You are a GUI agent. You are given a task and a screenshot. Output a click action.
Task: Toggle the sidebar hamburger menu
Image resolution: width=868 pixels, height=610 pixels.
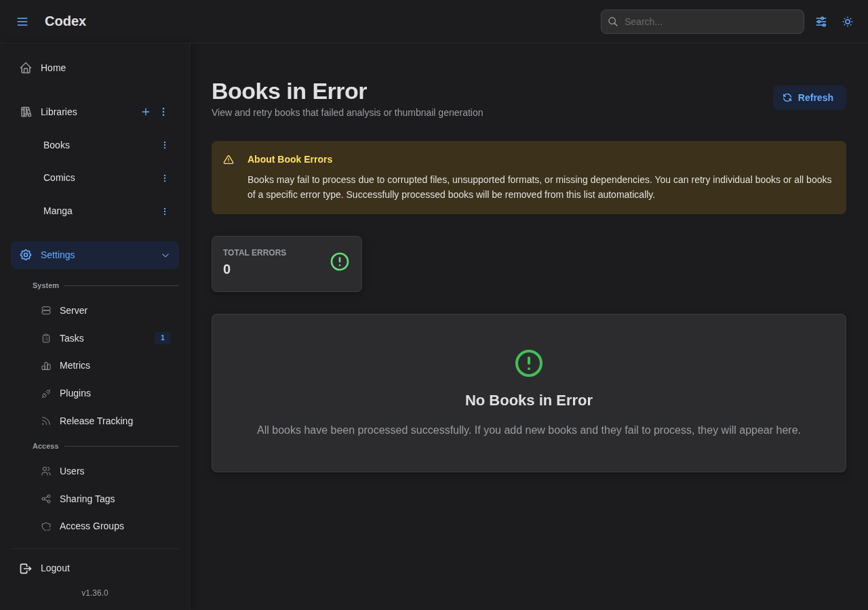coord(22,22)
